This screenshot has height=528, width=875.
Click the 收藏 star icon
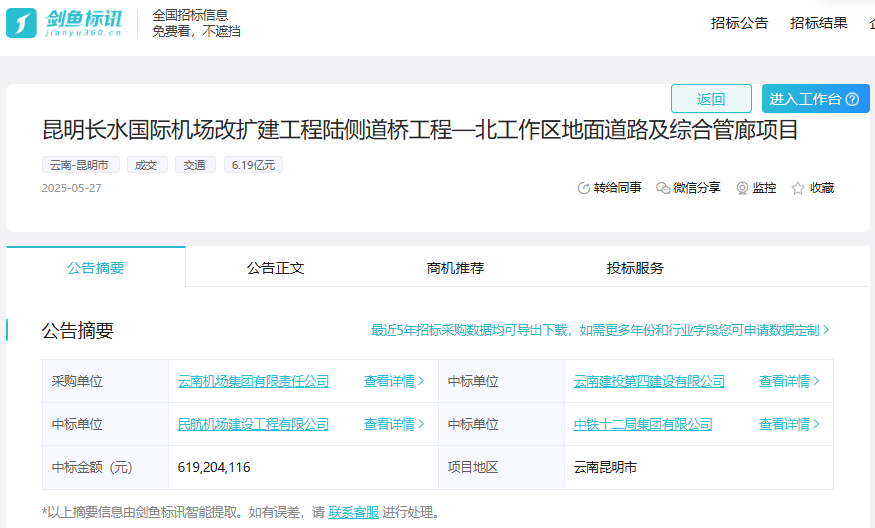tap(798, 188)
